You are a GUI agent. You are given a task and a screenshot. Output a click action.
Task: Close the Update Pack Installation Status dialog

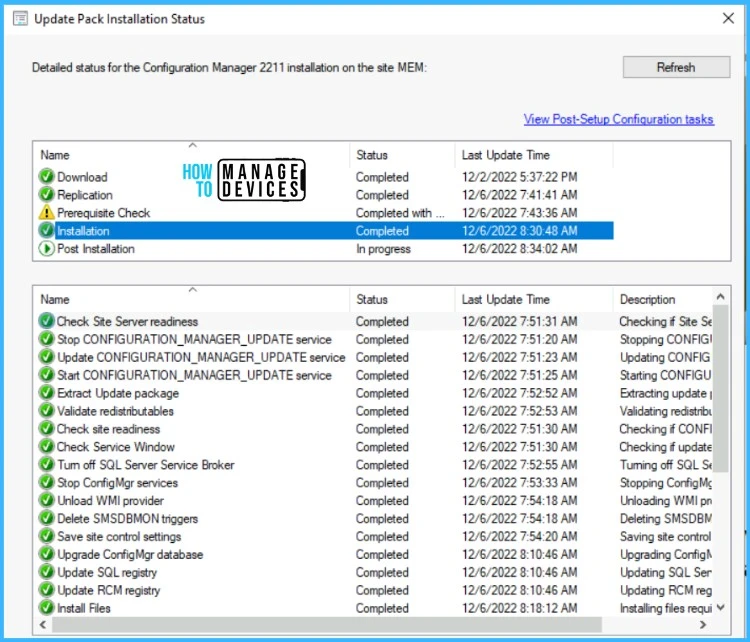click(728, 19)
